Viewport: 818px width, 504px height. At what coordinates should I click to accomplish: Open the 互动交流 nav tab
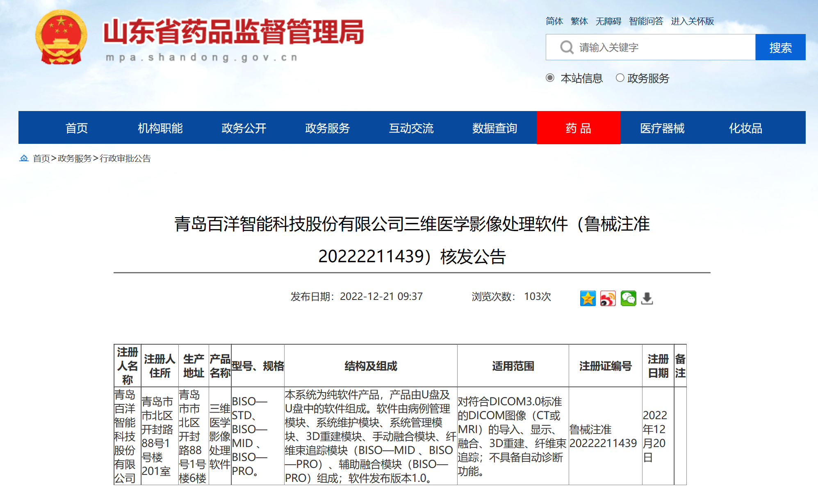tap(411, 128)
